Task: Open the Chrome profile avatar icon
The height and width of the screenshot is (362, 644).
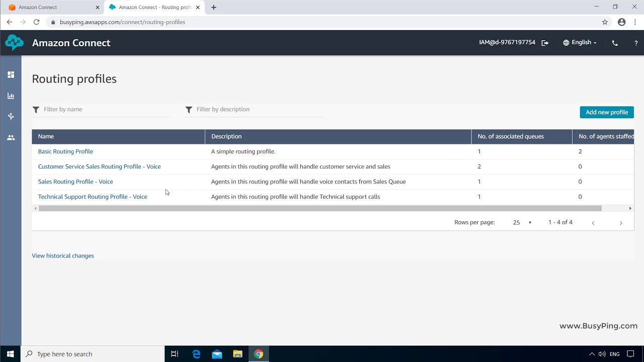Action: pos(621,22)
